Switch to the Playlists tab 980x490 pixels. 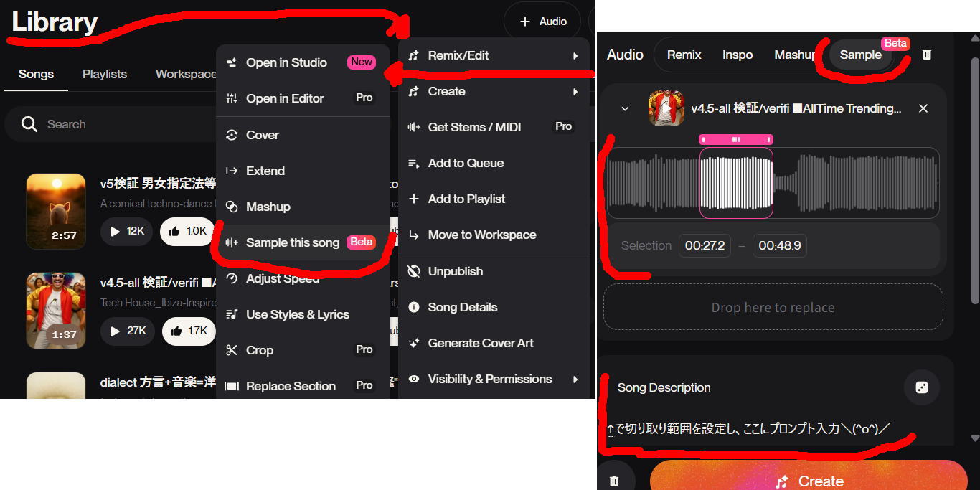[105, 74]
